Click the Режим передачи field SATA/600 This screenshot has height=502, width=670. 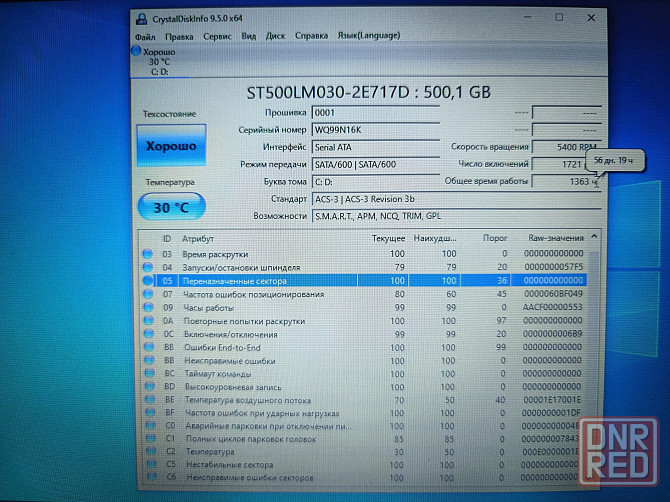[376, 164]
